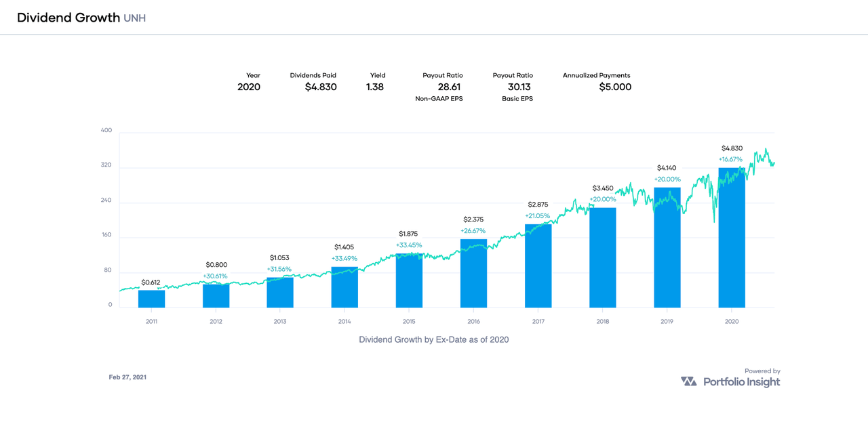The image size is (868, 422).
Task: Click the 2011 dividend bar
Action: point(151,299)
